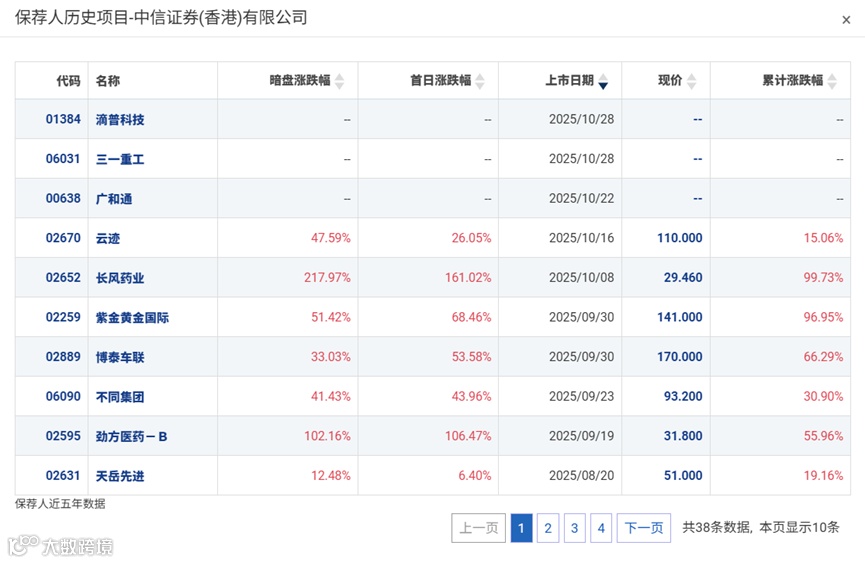
Task: Click cumulative gain 96.95%
Action: [x=823, y=317]
